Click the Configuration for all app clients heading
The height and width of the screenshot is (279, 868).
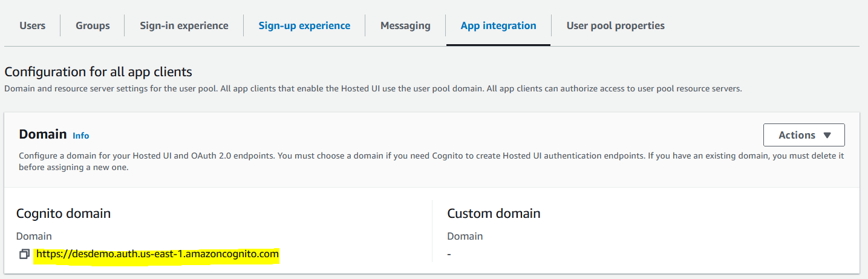(x=98, y=72)
